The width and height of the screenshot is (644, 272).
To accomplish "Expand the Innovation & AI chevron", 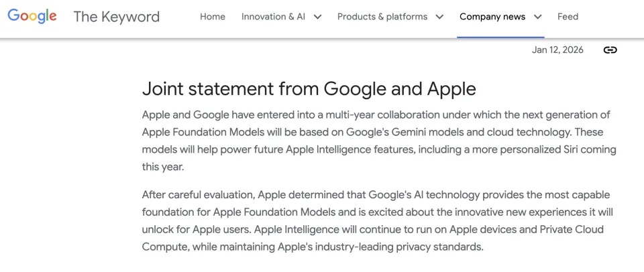I will [x=317, y=17].
